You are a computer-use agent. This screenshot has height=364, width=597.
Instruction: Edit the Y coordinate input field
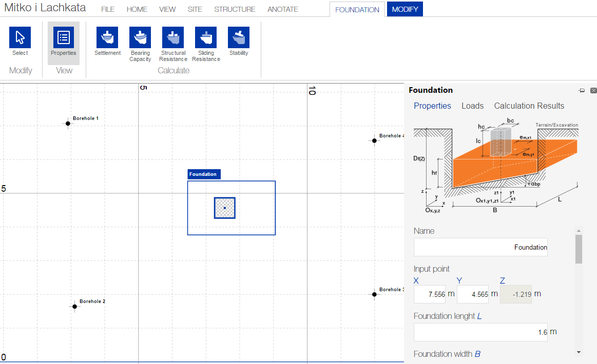coord(472,294)
